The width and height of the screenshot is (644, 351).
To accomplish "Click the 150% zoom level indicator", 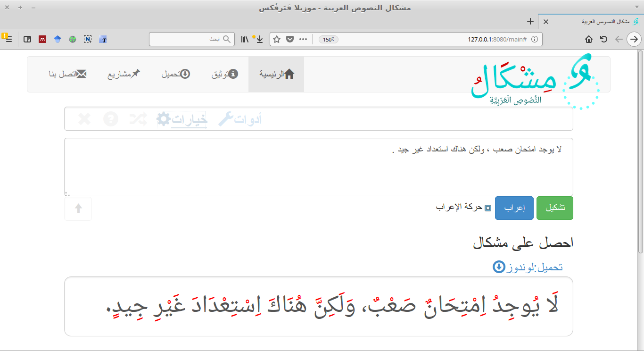I will [329, 39].
